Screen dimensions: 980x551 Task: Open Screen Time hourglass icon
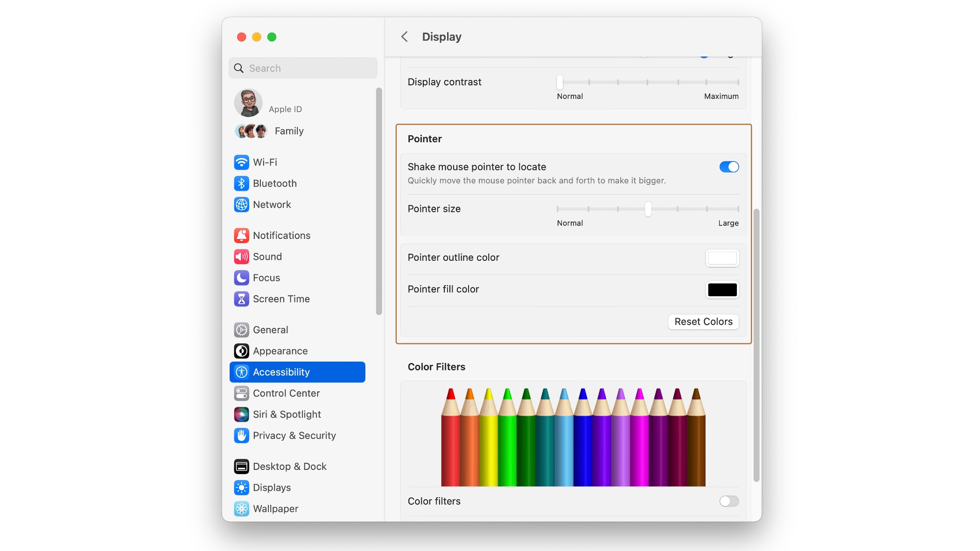click(x=241, y=299)
